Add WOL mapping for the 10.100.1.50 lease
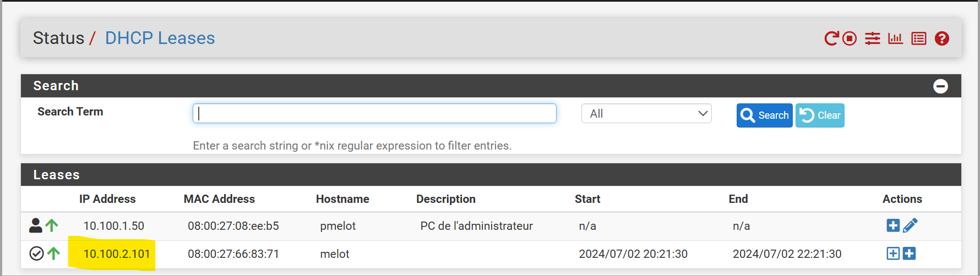This screenshot has height=276, width=980. click(893, 225)
